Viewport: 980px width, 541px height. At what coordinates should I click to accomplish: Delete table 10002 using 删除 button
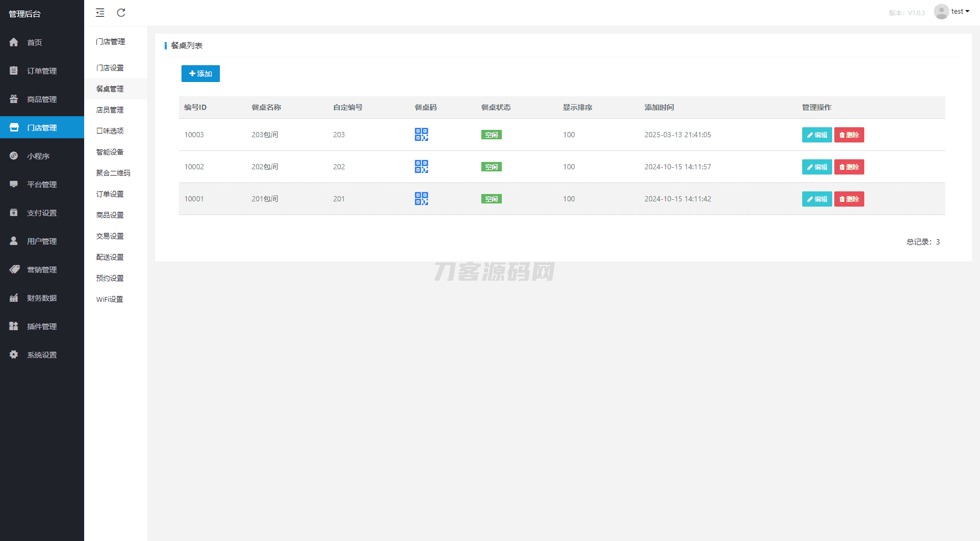pos(848,167)
